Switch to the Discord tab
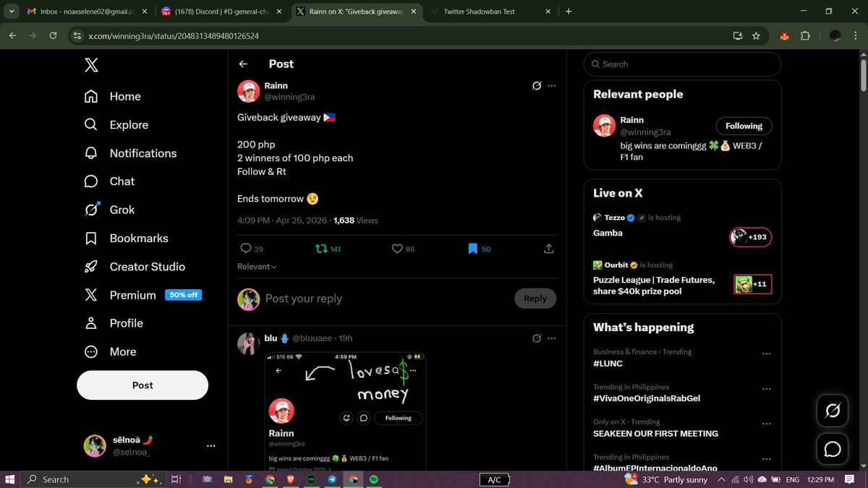The image size is (868, 488). 221,12
